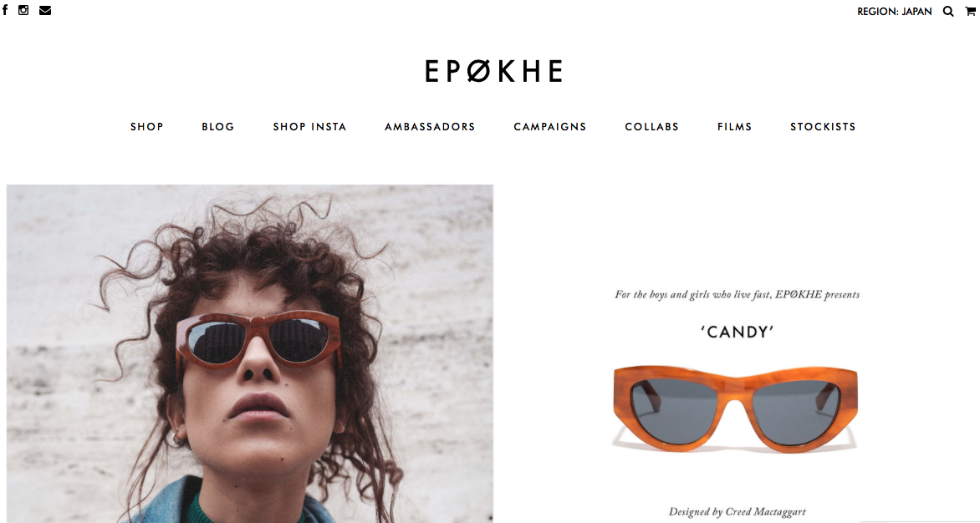Screen dimensions: 980x523
Task: Select SHOP INSTA in navigation
Action: point(309,127)
